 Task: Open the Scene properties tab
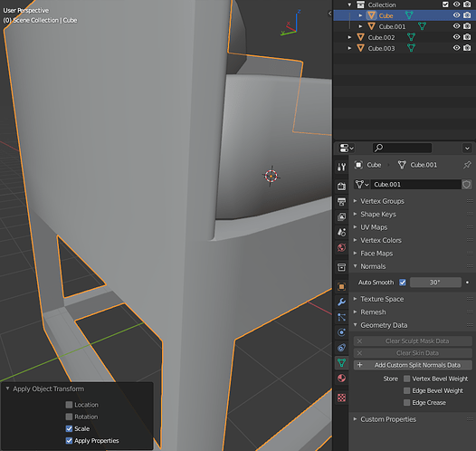[341, 232]
